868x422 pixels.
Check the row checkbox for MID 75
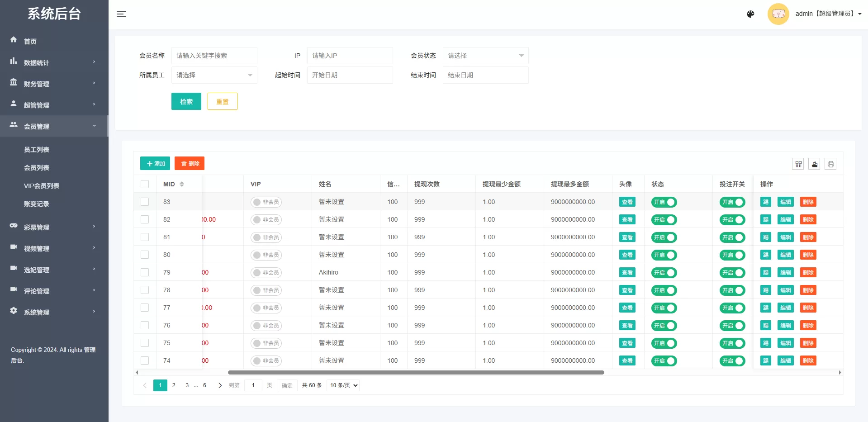click(145, 343)
